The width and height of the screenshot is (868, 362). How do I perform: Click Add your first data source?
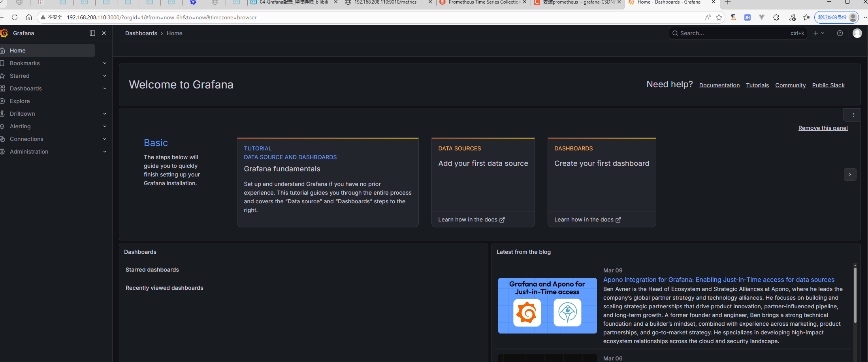tap(483, 163)
